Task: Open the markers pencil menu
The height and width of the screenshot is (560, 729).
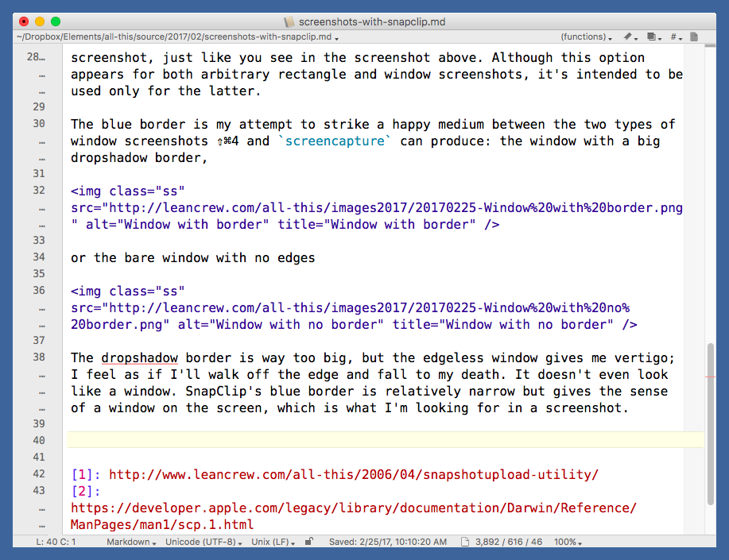Action: click(630, 37)
